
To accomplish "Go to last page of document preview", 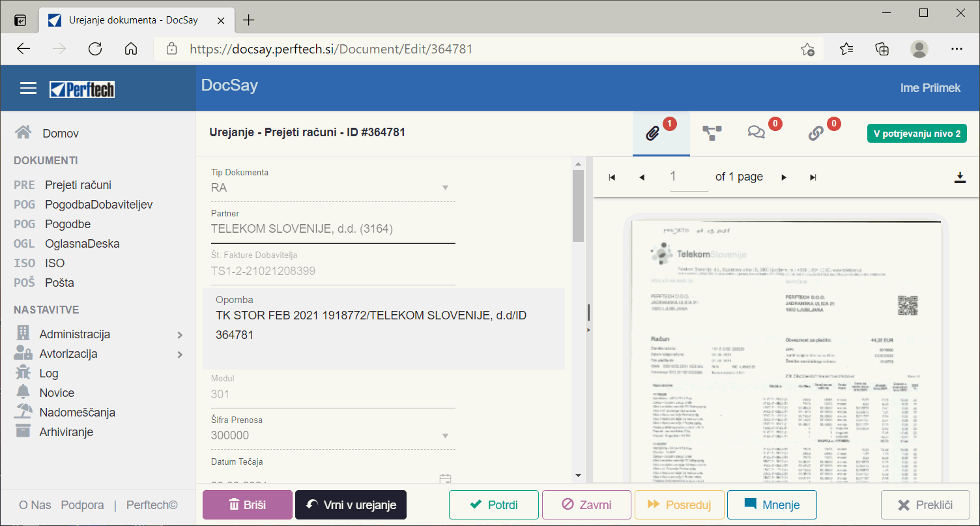I will pyautogui.click(x=813, y=177).
